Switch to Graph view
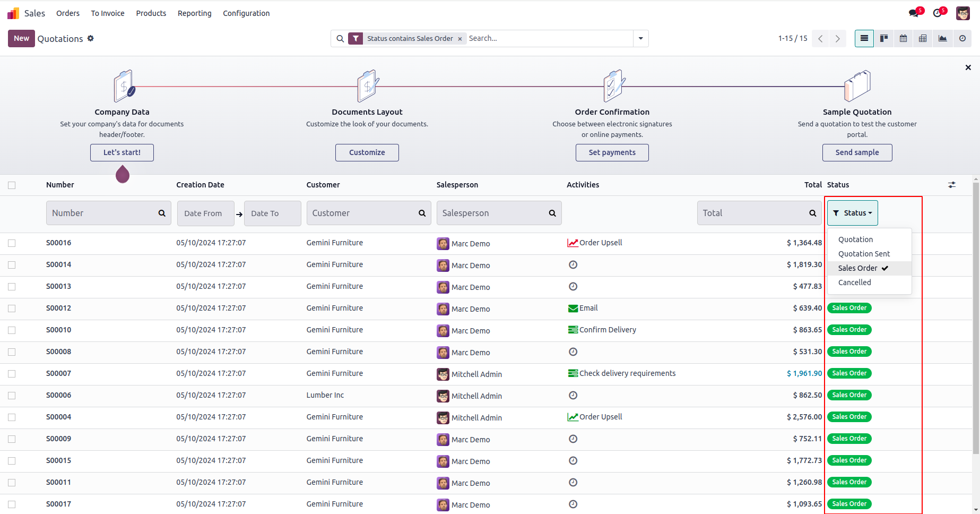This screenshot has height=514, width=980. coord(943,38)
